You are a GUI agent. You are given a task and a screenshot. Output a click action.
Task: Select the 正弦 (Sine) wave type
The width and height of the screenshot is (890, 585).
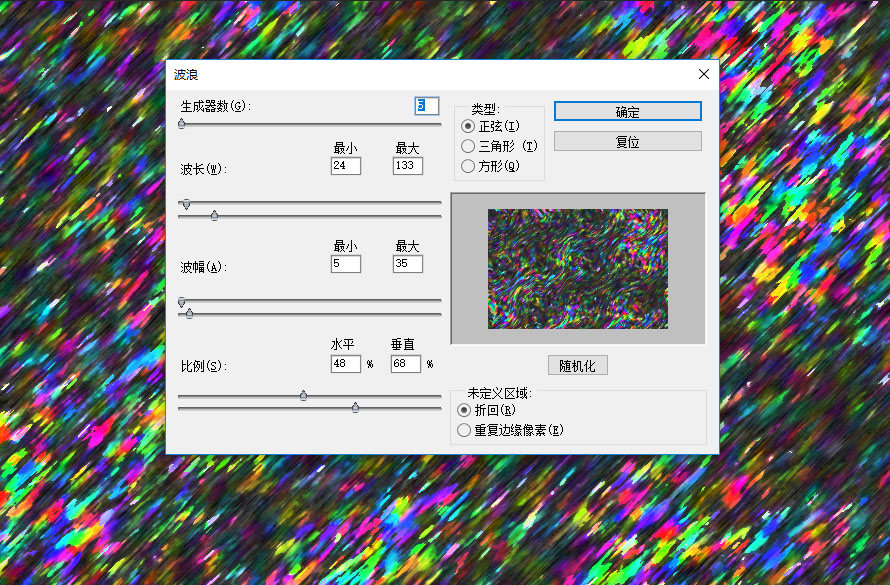click(467, 126)
